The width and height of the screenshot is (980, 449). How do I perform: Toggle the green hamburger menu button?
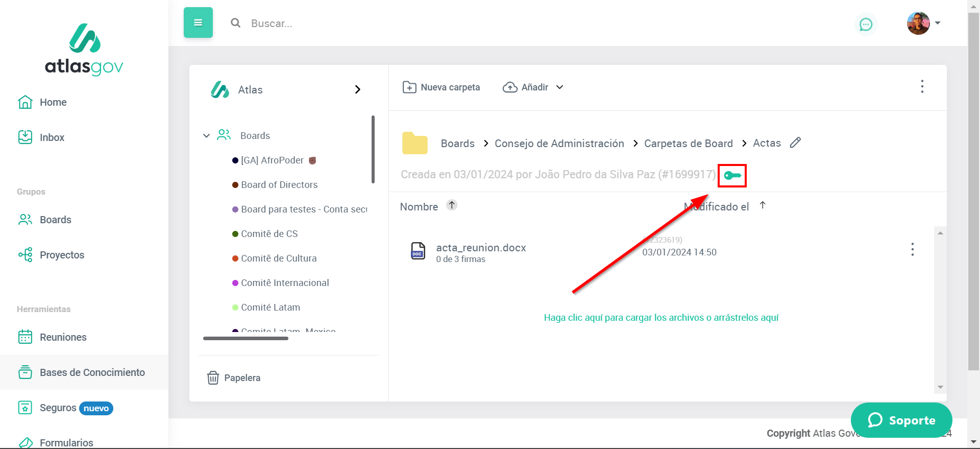point(198,23)
